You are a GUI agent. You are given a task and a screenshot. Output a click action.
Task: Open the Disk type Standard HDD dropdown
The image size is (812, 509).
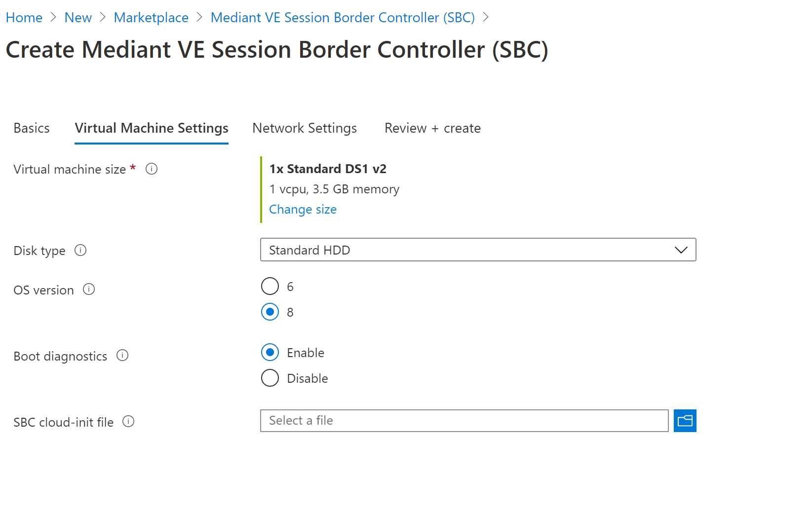478,250
